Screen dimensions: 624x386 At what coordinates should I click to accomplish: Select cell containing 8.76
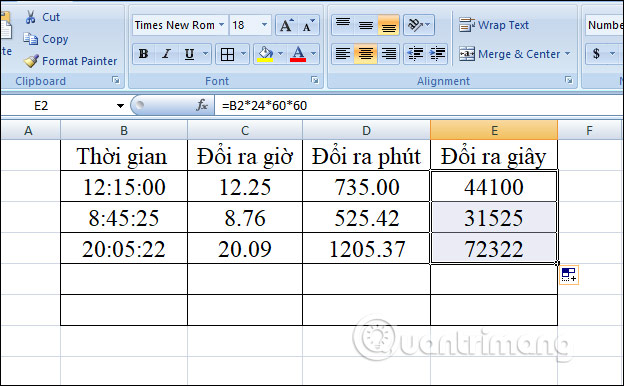point(245,217)
